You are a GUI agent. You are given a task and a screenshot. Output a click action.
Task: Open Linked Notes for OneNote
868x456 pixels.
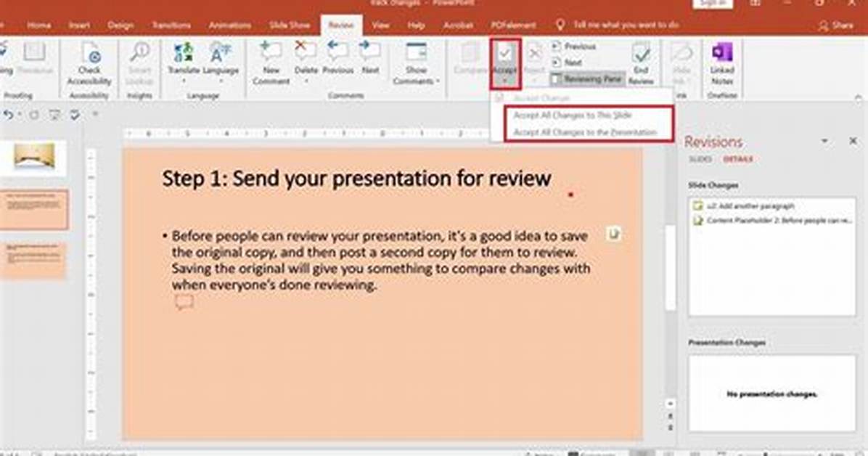pos(722,65)
